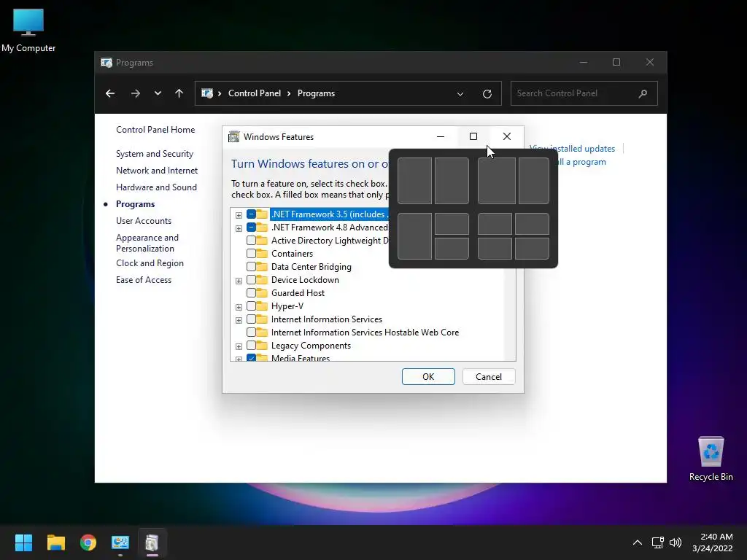The width and height of the screenshot is (747, 560).
Task: Expand the Hyper-V node
Action: [239, 307]
